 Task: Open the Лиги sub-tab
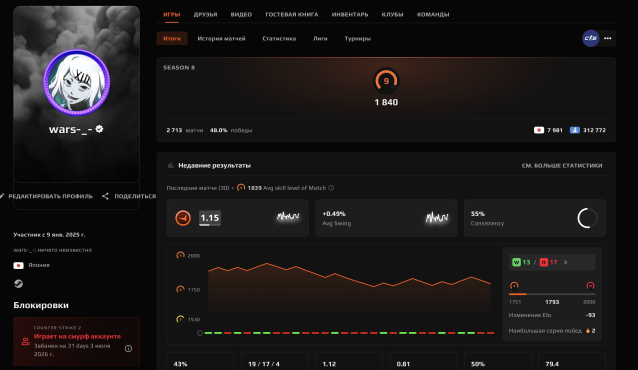(x=320, y=38)
